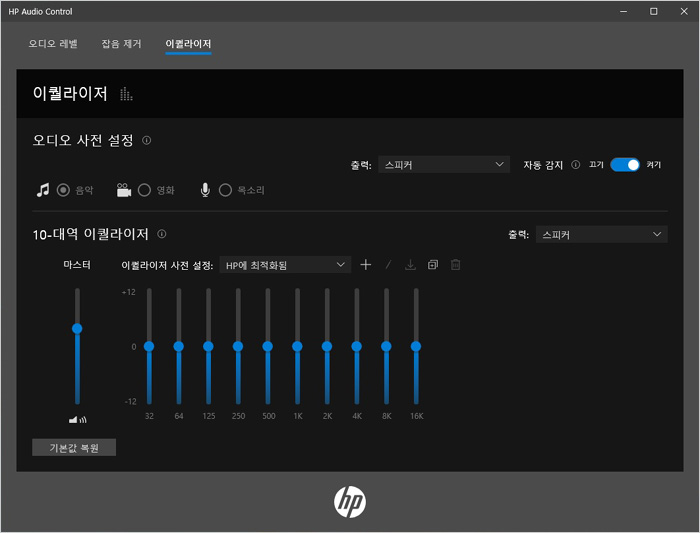This screenshot has height=533, width=700.
Task: Open the audio preset 출력 스피커 dropdown
Action: click(445, 165)
